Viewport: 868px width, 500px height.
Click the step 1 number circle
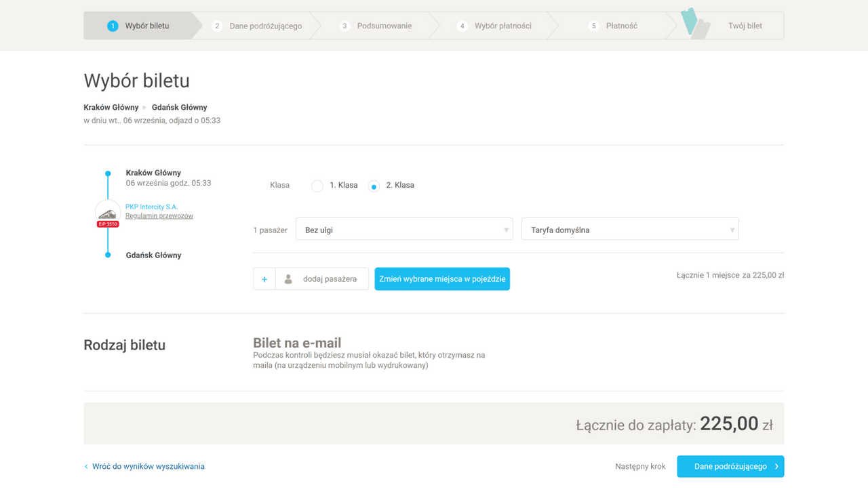[113, 26]
